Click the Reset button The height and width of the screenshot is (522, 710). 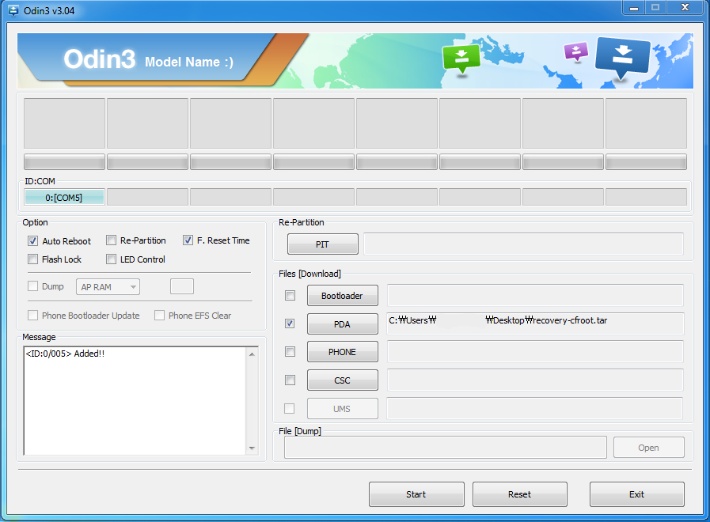point(520,494)
